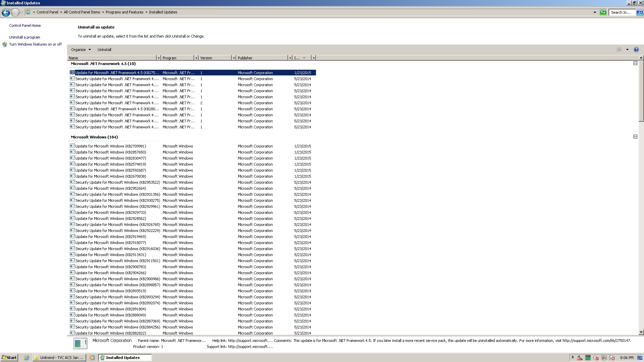Image resolution: width=644 pixels, height=362 pixels.
Task: Select the Publisher column header dropdown
Action: pyautogui.click(x=288, y=58)
